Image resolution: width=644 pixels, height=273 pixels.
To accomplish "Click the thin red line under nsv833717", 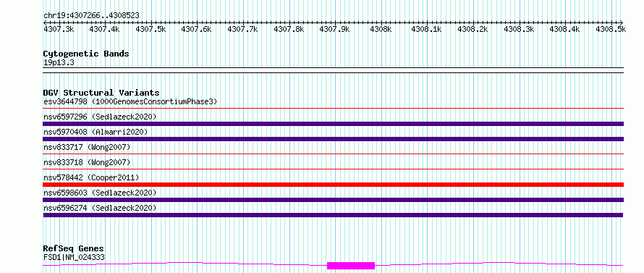I will coord(333,154).
